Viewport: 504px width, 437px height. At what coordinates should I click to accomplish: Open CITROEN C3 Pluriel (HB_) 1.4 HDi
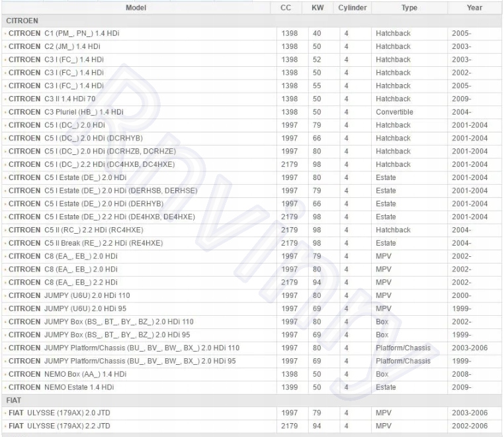tap(66, 113)
